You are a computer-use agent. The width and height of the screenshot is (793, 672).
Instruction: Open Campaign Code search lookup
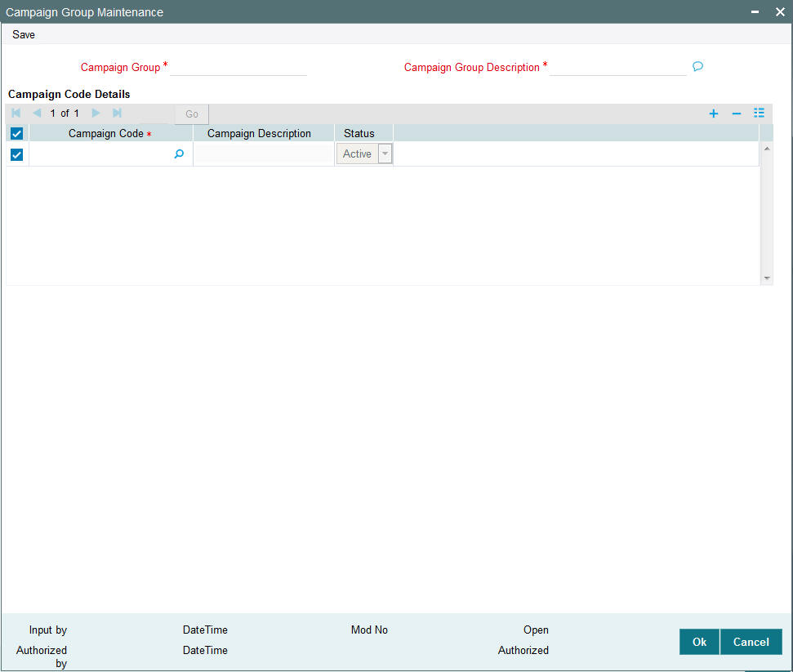[179, 154]
